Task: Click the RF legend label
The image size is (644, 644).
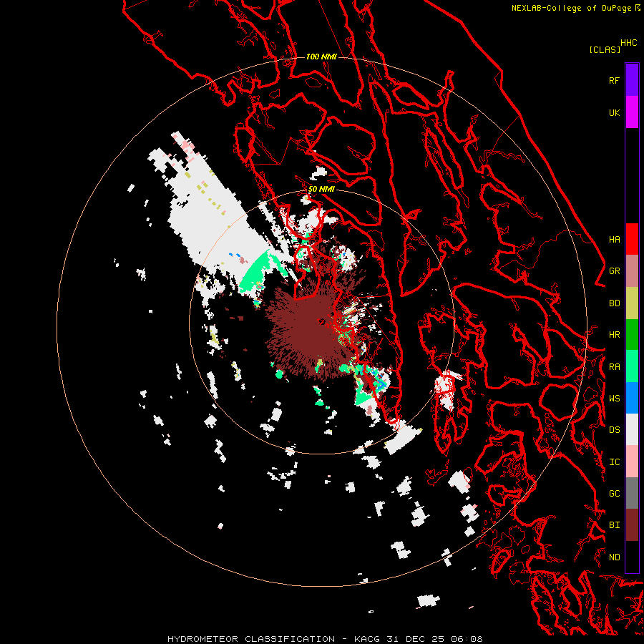Action: 614,80
